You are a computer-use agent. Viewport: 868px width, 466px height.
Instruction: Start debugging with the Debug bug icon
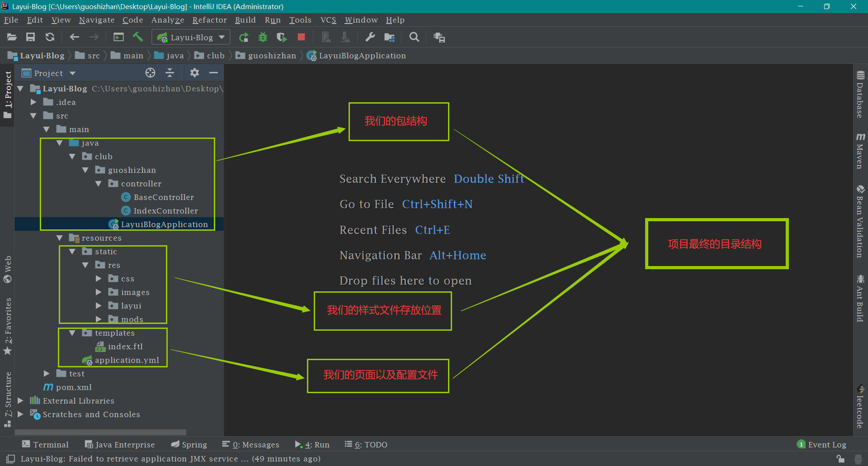(x=263, y=37)
